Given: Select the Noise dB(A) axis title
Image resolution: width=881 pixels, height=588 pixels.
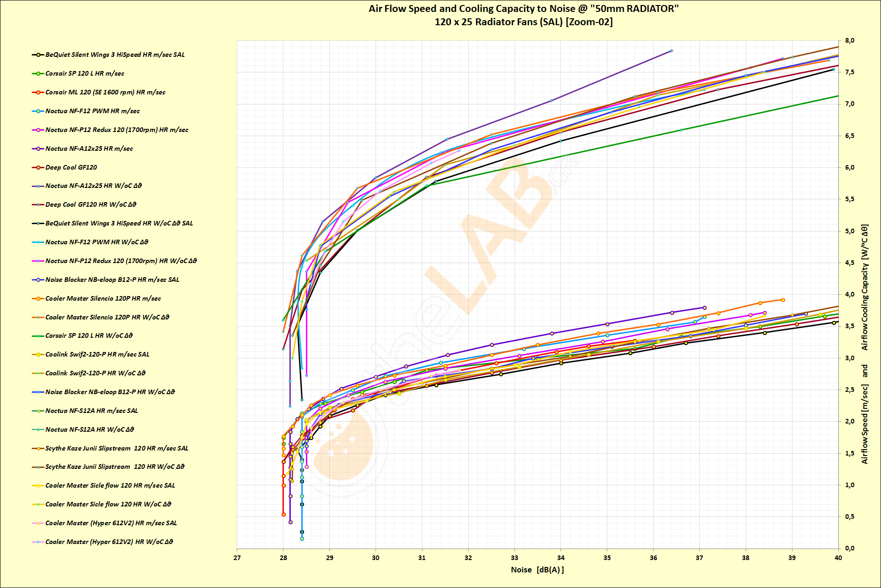Looking at the screenshot, I should point(537,570).
